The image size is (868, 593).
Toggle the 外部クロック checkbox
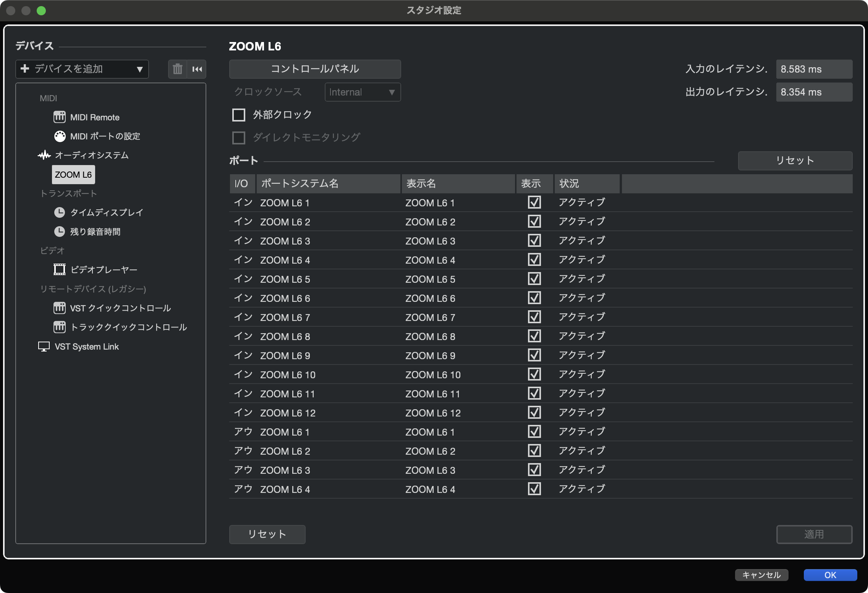(x=239, y=115)
